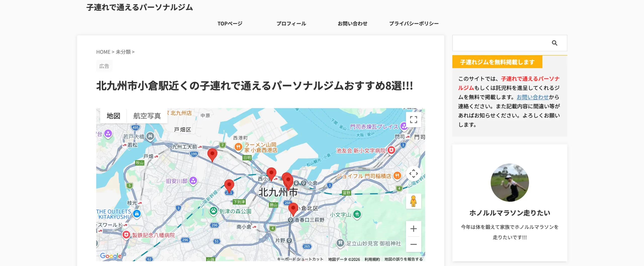
Task: Zoom in the map with plus button
Action: tap(413, 229)
